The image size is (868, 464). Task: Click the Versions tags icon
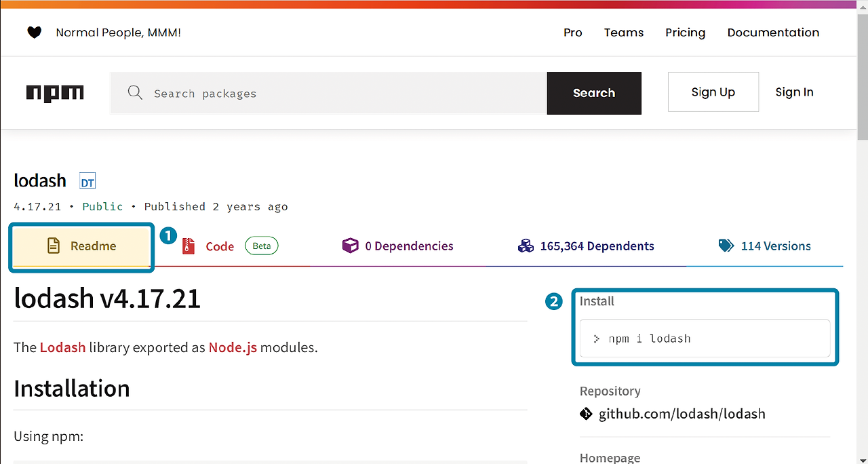tap(726, 246)
